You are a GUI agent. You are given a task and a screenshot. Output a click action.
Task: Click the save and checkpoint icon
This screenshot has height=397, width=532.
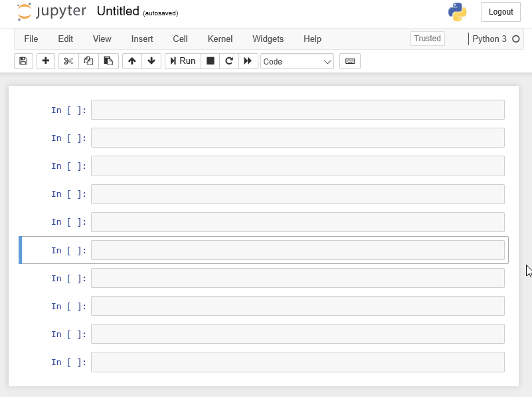pyautogui.click(x=23, y=61)
